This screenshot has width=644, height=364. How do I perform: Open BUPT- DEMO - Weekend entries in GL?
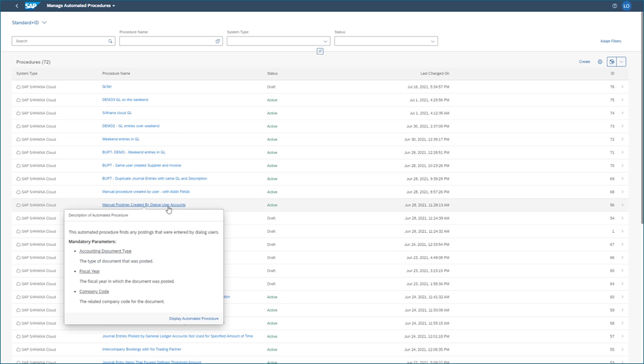[134, 152]
